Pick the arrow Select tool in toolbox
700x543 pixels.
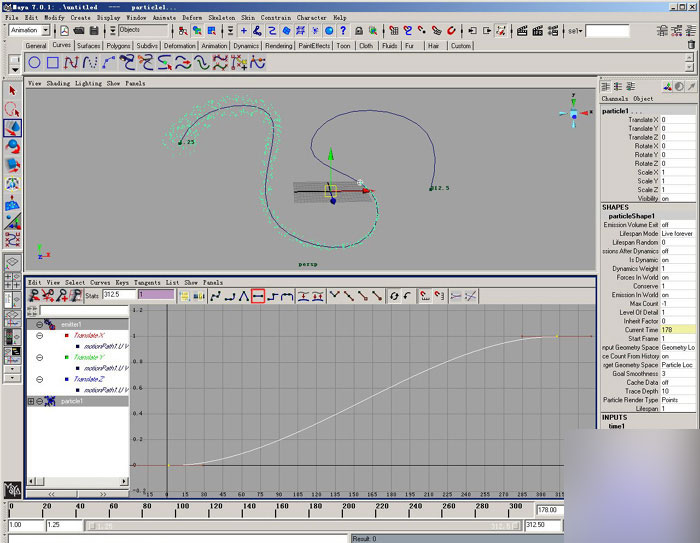coord(12,90)
